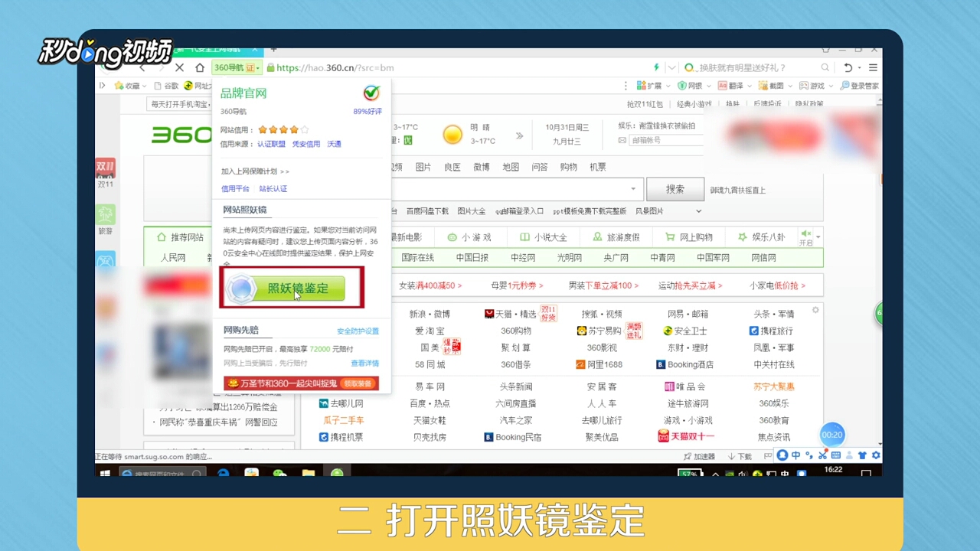Select the 地图 search tab
Viewport: 980px width, 551px height.
(511, 167)
